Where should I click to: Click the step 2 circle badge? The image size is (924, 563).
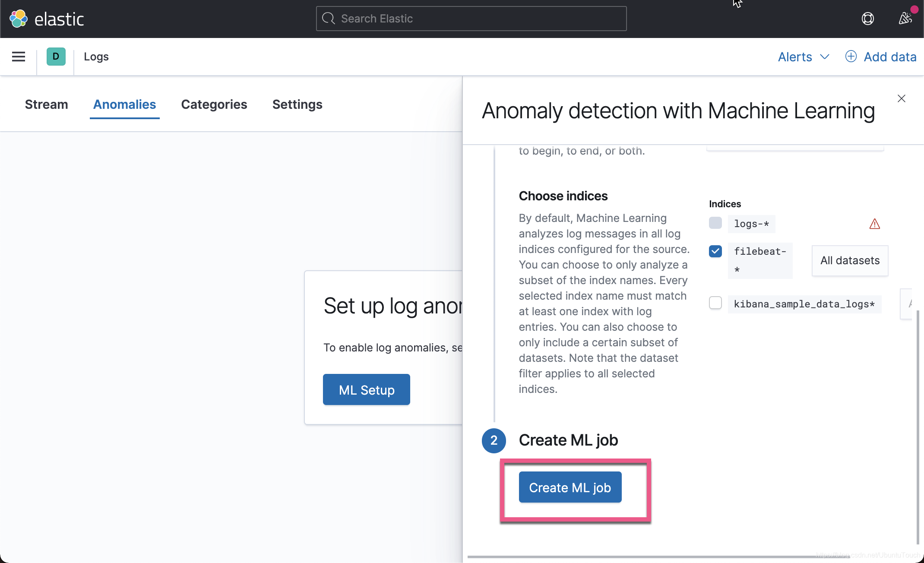coord(494,440)
